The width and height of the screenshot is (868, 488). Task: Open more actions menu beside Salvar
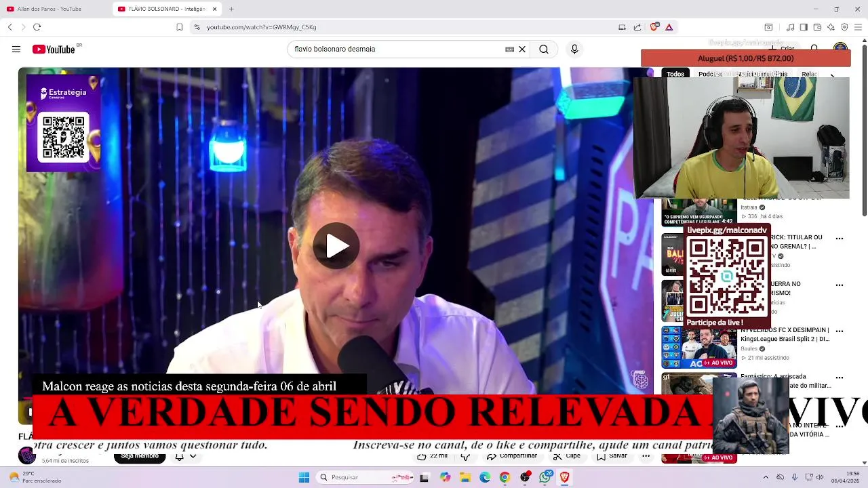pos(646,456)
